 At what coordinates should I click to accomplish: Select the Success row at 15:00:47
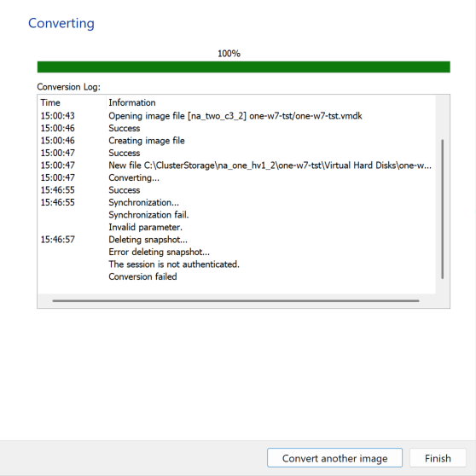pyautogui.click(x=235, y=153)
